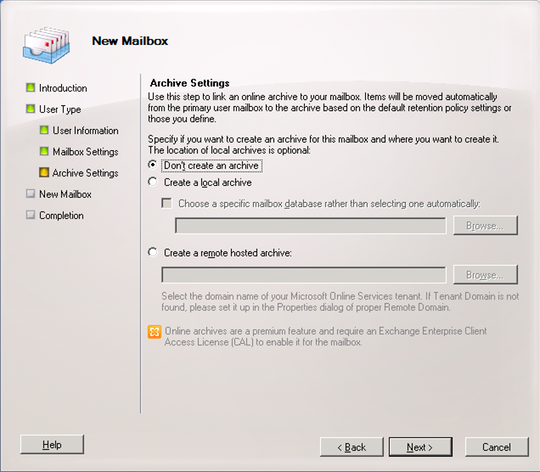540x472 pixels.
Task: Return to the previous step with Back
Action: [x=352, y=447]
